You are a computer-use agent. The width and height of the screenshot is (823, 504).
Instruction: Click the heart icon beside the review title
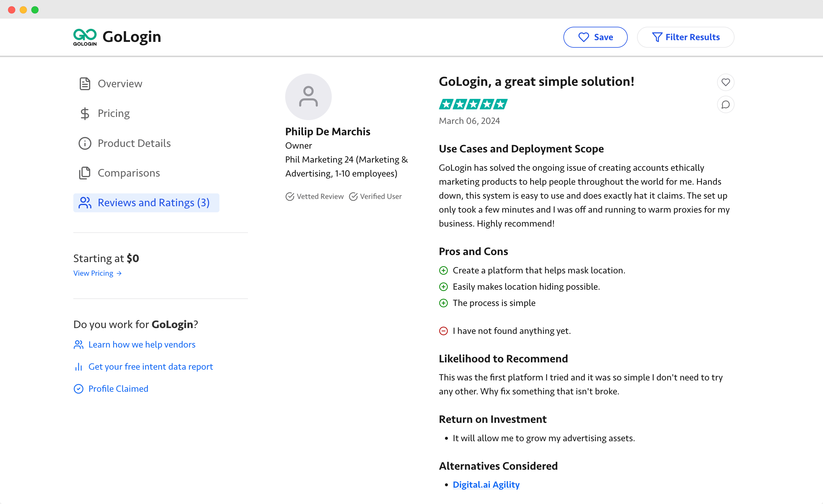(726, 82)
